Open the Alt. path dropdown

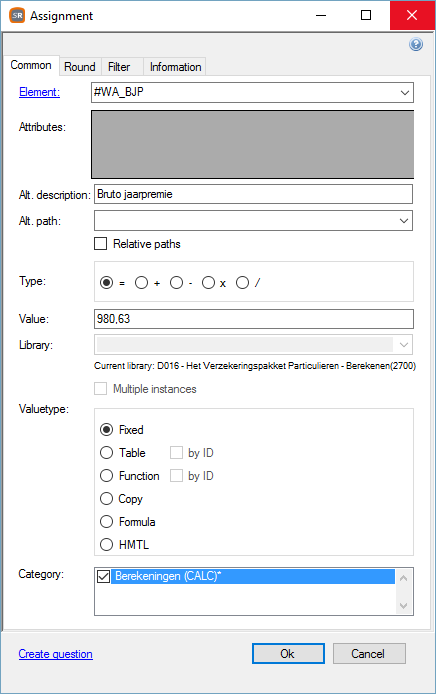pyautogui.click(x=403, y=220)
